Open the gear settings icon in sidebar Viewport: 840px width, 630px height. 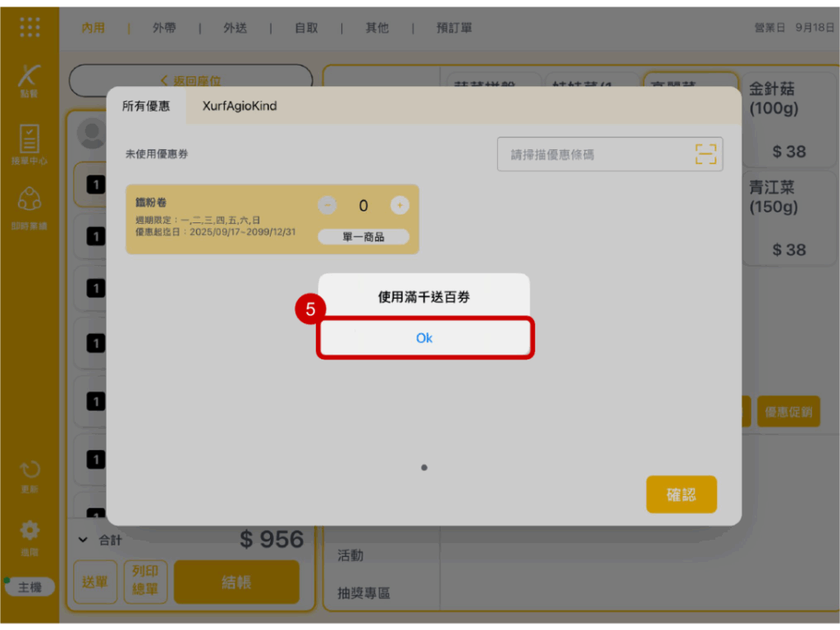pos(30,531)
